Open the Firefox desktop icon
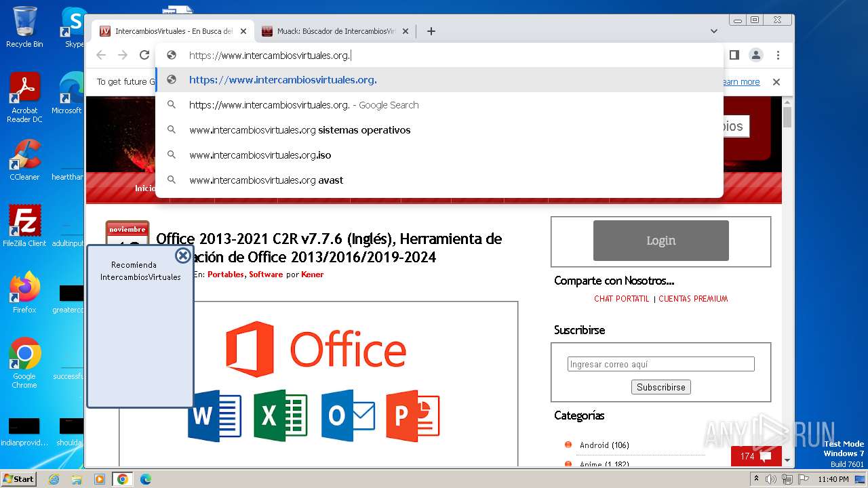This screenshot has height=488, width=868. [24, 293]
